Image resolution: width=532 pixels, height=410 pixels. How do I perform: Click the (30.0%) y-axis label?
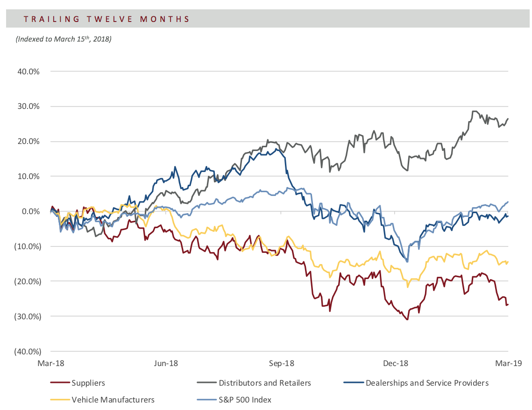click(x=28, y=316)
